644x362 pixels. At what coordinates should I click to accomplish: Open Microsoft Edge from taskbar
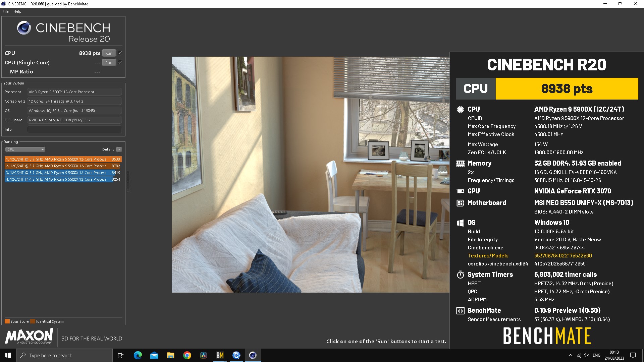coord(138,355)
